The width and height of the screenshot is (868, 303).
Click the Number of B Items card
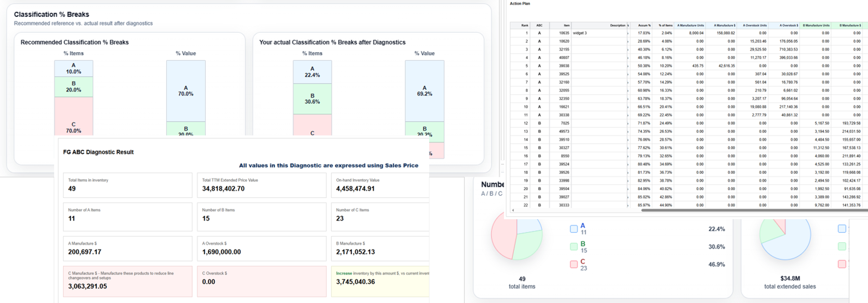262,217
